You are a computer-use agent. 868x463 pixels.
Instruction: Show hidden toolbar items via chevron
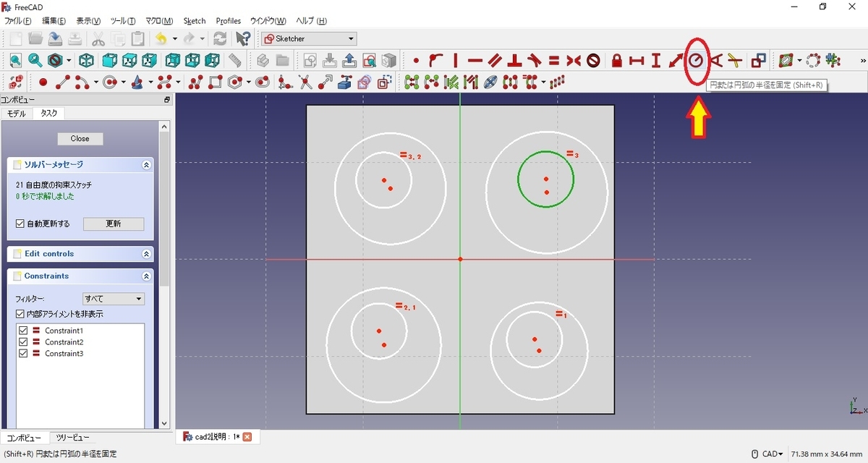click(x=863, y=61)
